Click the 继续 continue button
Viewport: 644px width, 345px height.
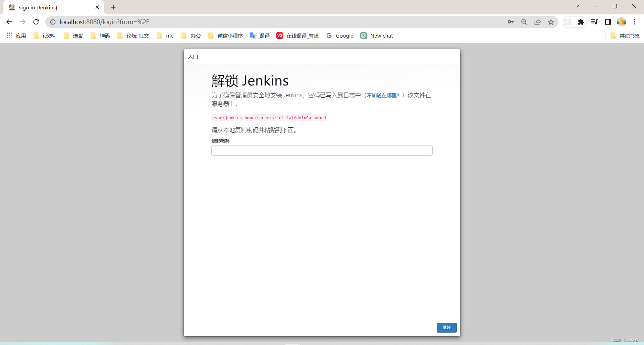pos(446,328)
